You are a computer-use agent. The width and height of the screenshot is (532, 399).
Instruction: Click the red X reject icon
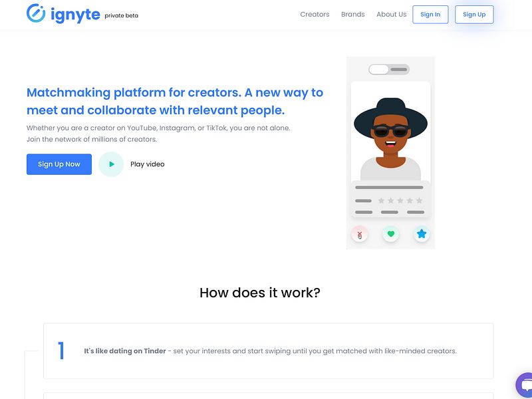pyautogui.click(x=359, y=234)
